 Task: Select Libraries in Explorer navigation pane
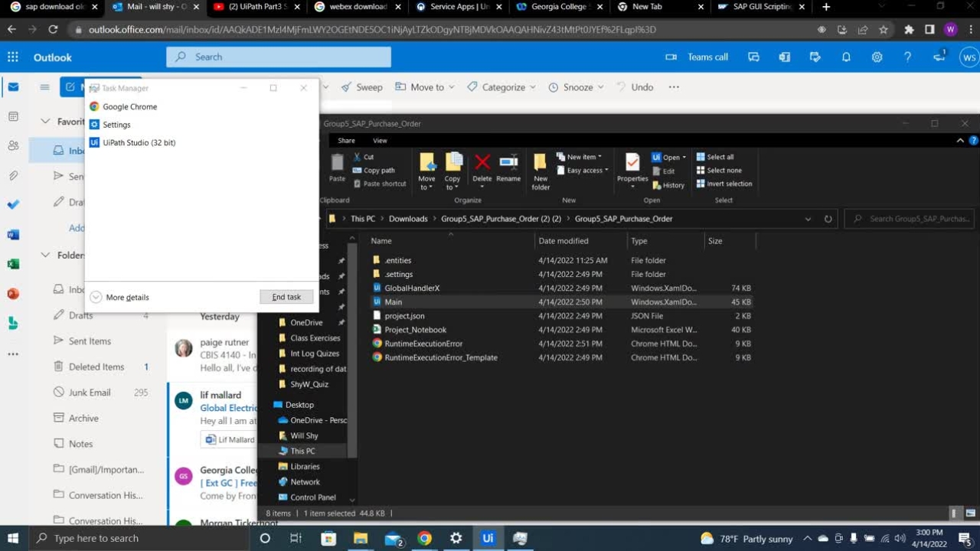tap(305, 467)
